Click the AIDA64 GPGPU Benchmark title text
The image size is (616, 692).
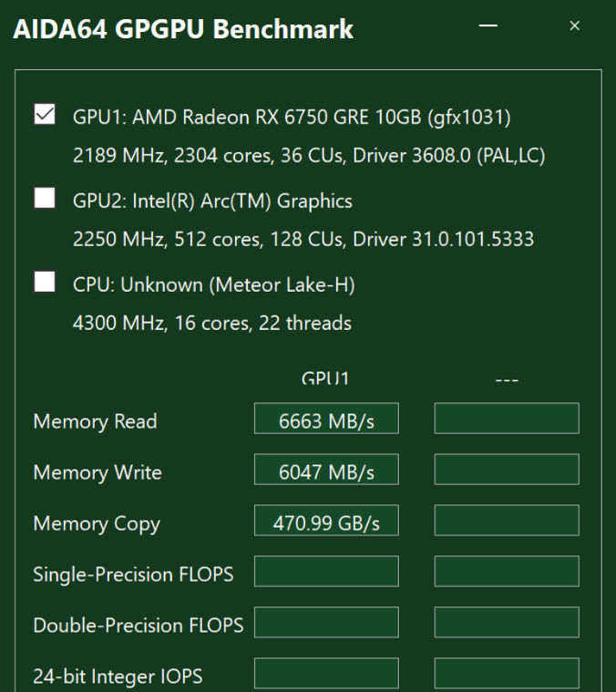click(183, 29)
